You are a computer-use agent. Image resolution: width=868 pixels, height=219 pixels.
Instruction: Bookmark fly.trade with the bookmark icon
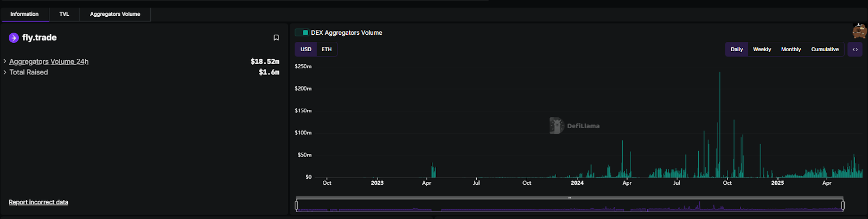(x=276, y=37)
